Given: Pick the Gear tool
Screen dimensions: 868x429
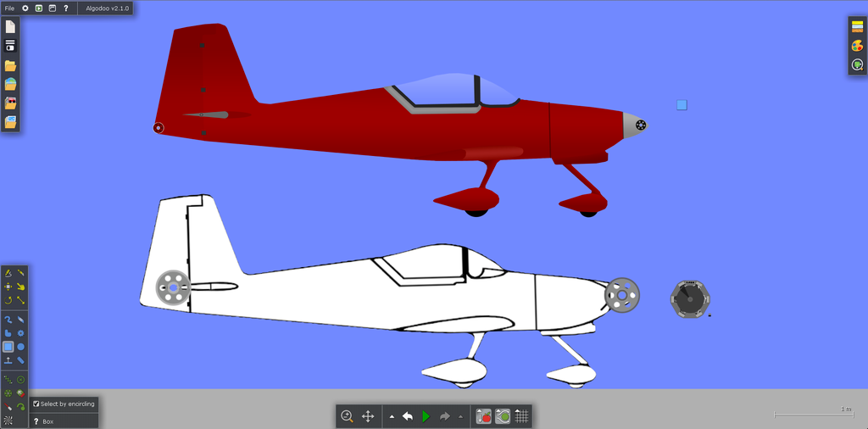Looking at the screenshot, I should coord(21,333).
